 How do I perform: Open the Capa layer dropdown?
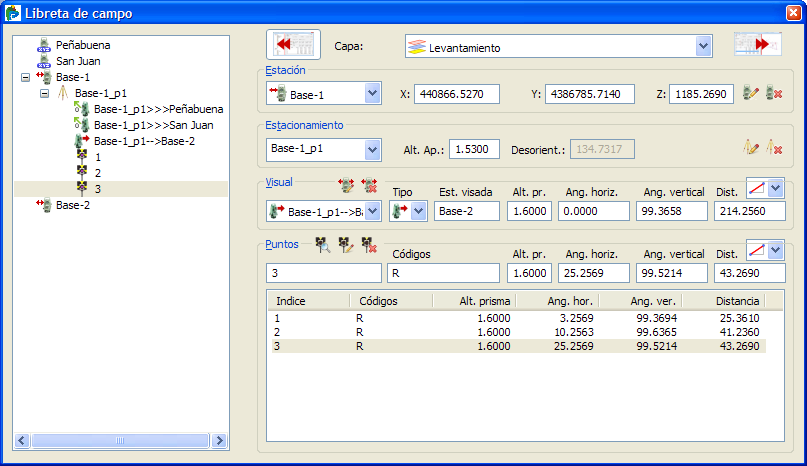(x=703, y=46)
